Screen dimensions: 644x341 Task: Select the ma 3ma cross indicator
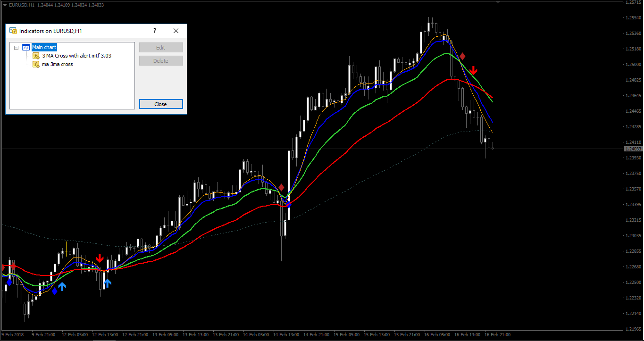57,64
